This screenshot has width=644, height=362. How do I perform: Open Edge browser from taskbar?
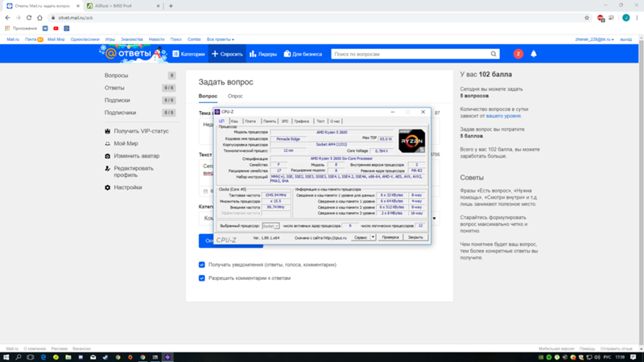[43, 357]
